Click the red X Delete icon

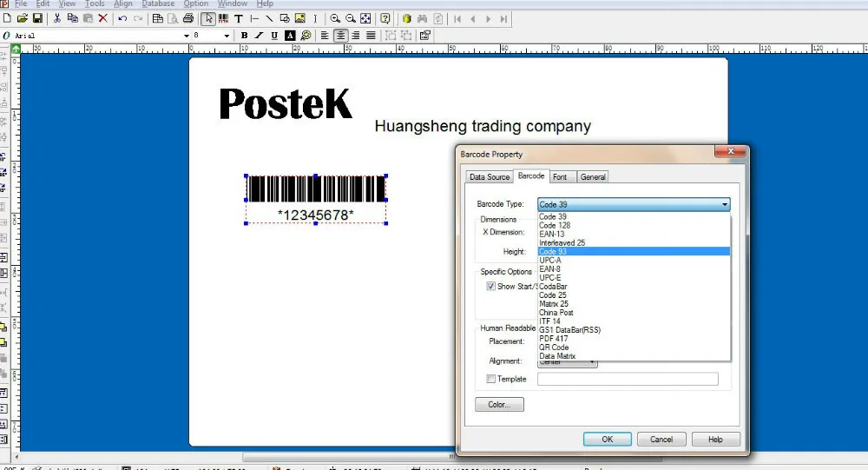coord(103,19)
